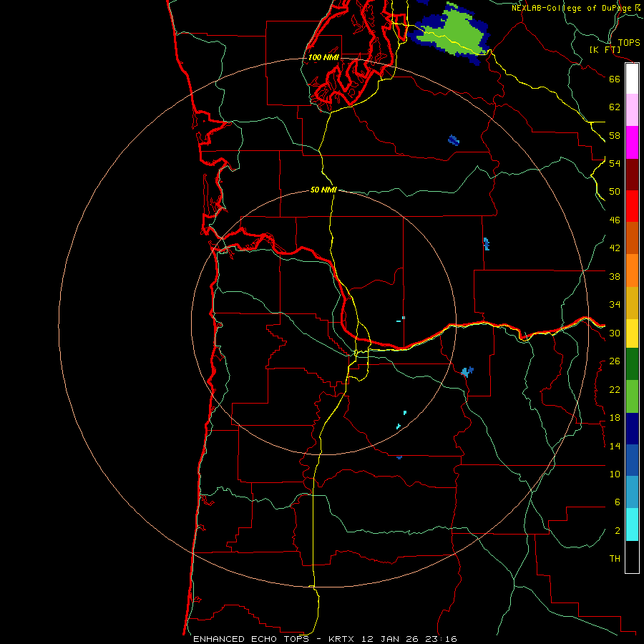Click the light steel-blue legend swatch
Screen dimensions: 644x644
(x=632, y=492)
